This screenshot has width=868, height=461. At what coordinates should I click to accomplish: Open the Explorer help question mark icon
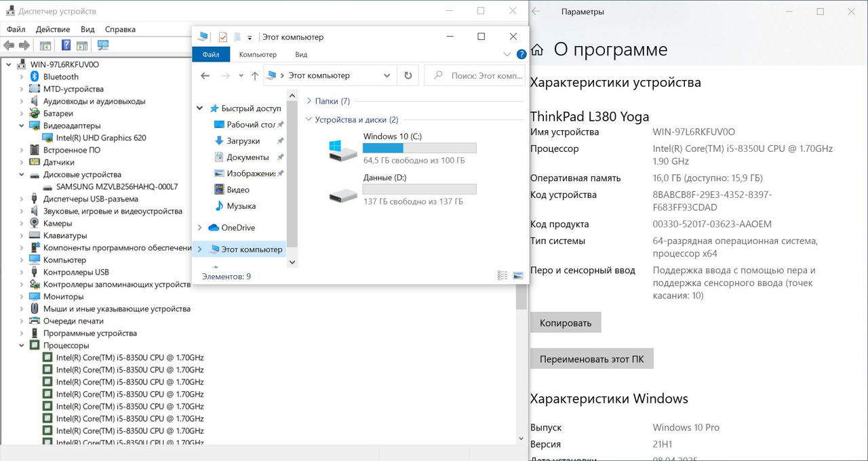521,55
